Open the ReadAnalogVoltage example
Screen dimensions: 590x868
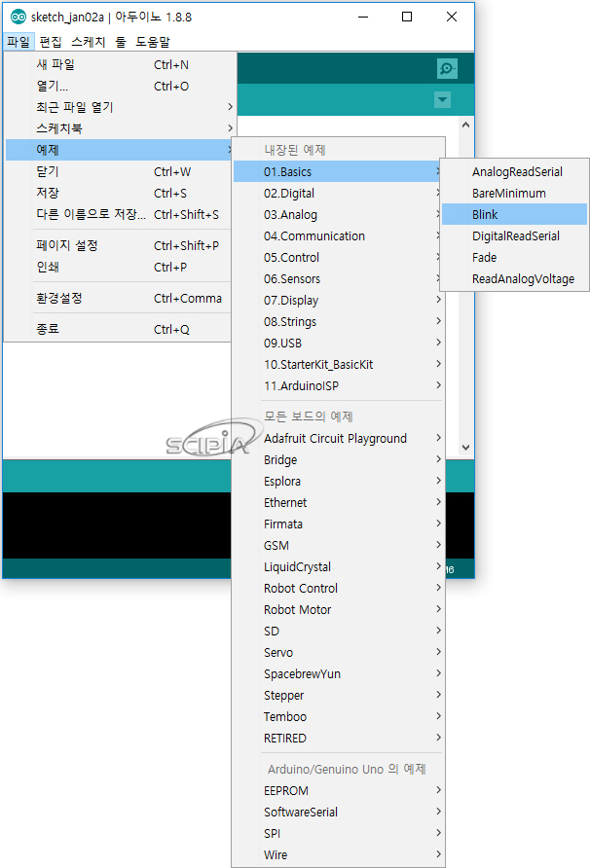pyautogui.click(x=515, y=279)
